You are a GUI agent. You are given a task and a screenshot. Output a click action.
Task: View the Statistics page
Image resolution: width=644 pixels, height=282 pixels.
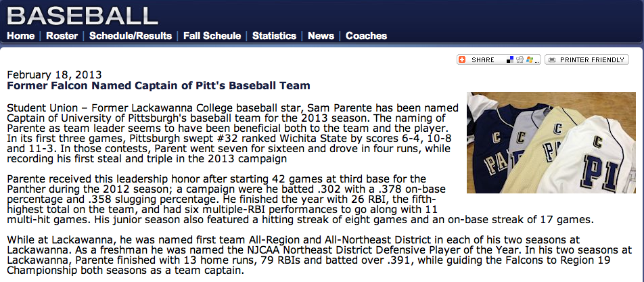click(x=274, y=36)
